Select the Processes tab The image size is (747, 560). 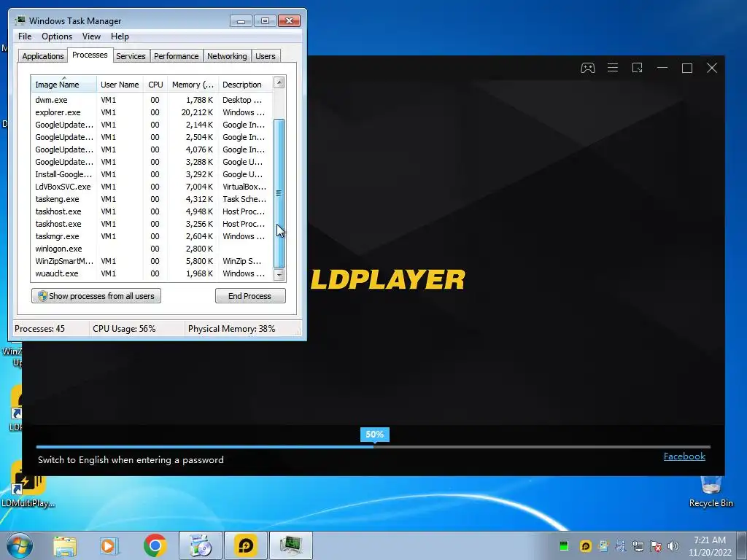coord(90,55)
